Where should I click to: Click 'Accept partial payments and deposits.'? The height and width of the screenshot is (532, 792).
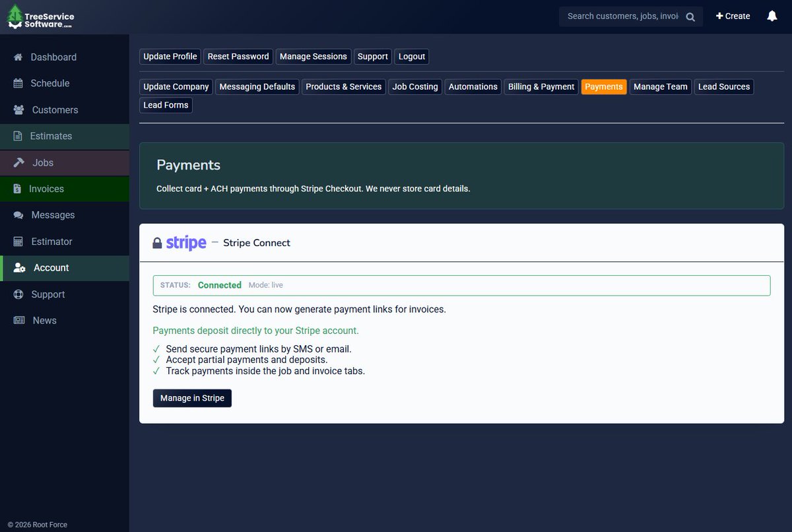(247, 360)
